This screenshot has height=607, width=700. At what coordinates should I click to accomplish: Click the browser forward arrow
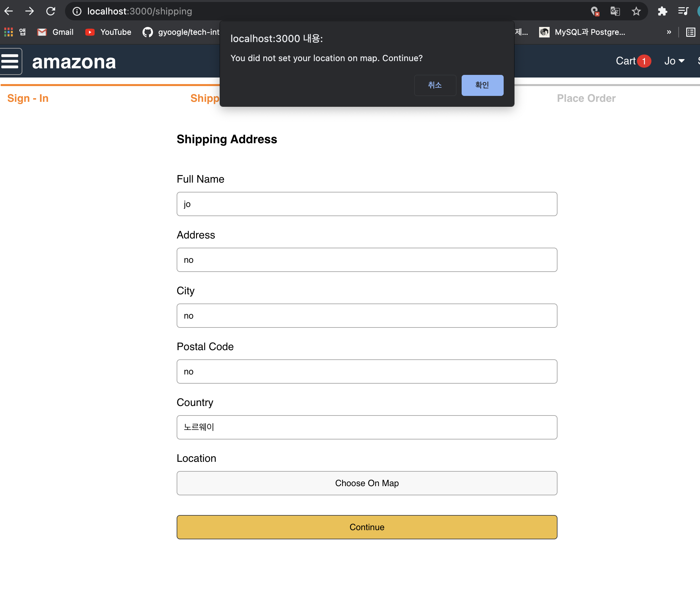30,11
